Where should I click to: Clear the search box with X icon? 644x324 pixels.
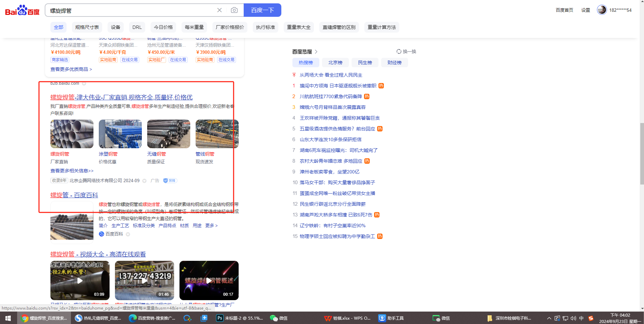click(219, 10)
